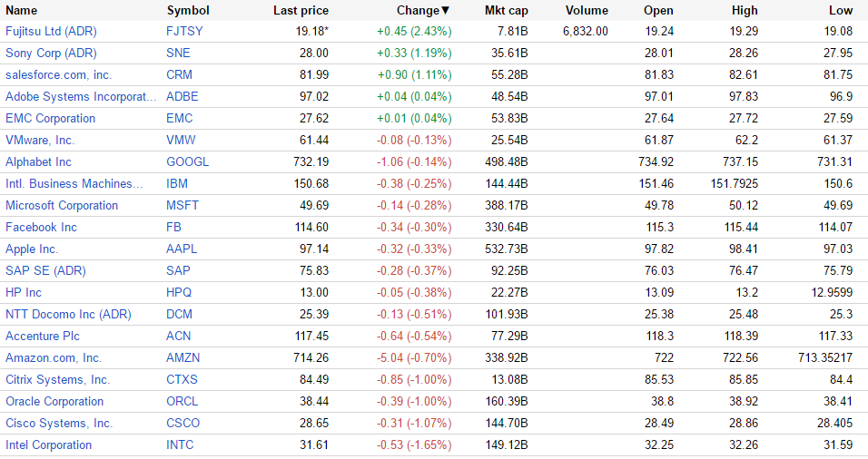Open the INTC ticker symbol link
This screenshot has width=868, height=459.
pos(180,444)
